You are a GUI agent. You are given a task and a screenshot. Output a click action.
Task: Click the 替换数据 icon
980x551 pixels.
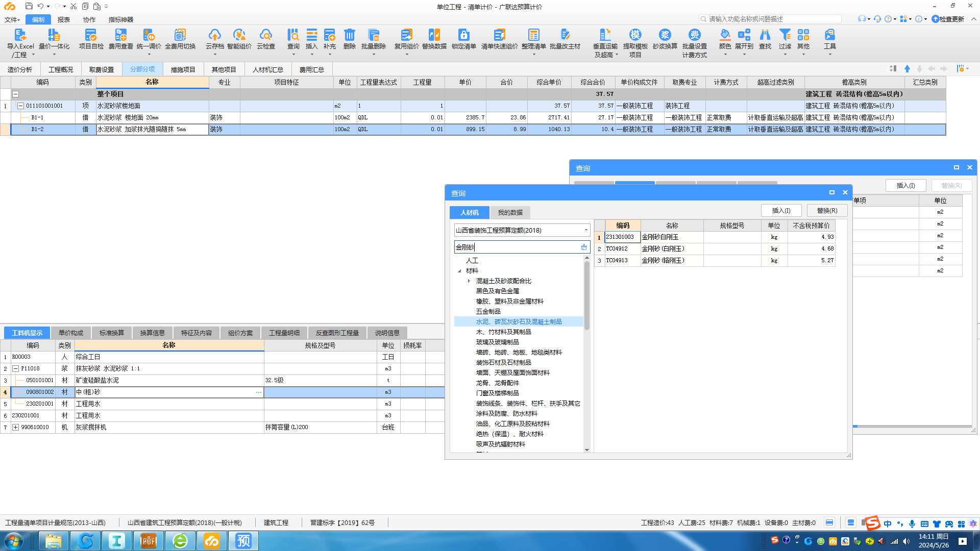pos(434,35)
